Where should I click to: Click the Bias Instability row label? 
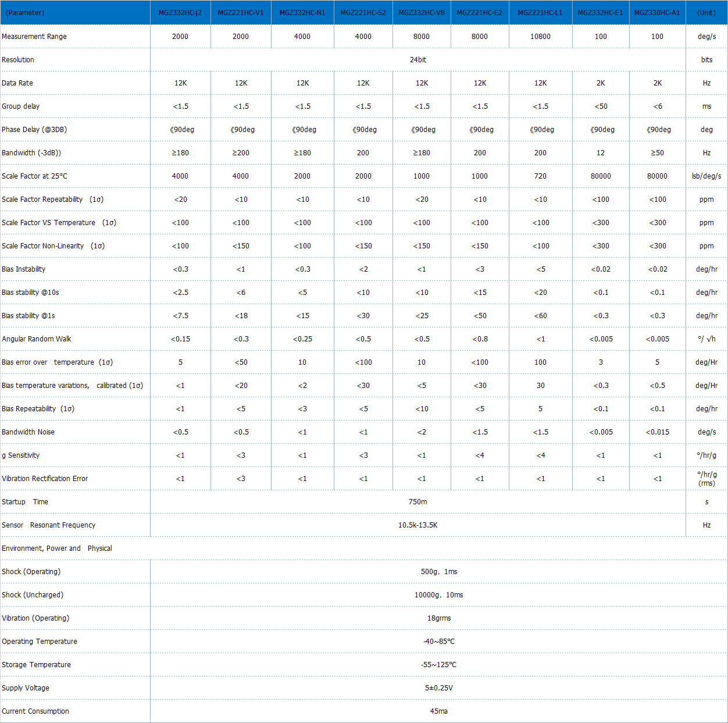click(24, 269)
